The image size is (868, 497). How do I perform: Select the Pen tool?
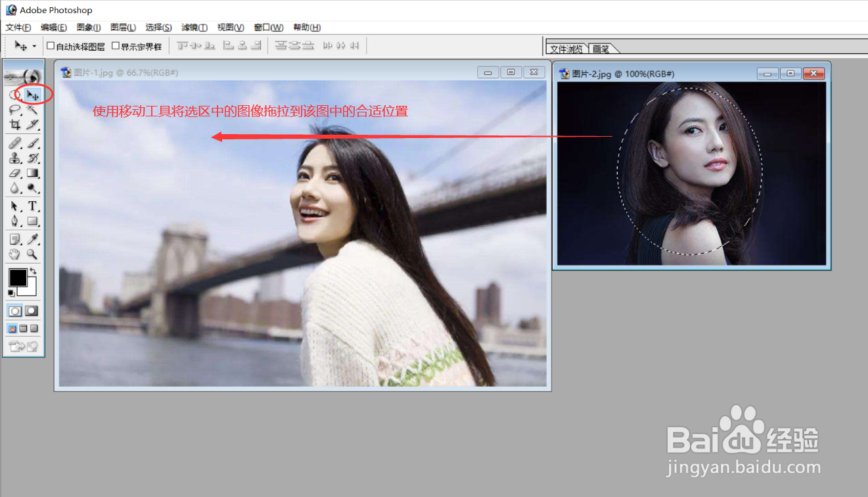[14, 221]
